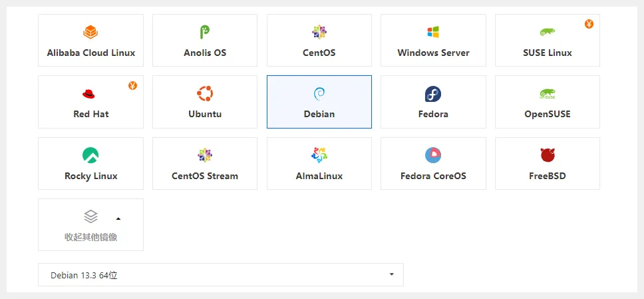Viewport: 644px width, 299px height.
Task: Click the Windows Server logo icon
Action: pyautogui.click(x=433, y=32)
